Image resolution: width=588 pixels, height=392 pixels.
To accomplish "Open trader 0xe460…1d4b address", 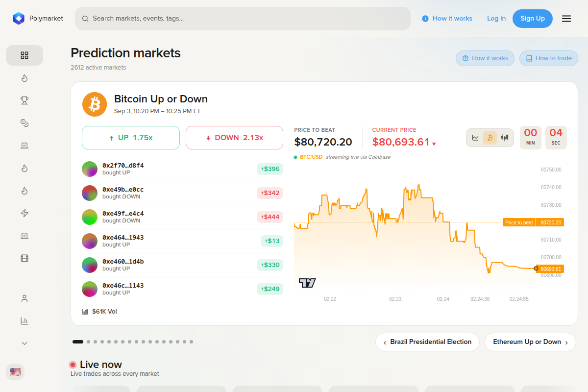I will pos(123,262).
